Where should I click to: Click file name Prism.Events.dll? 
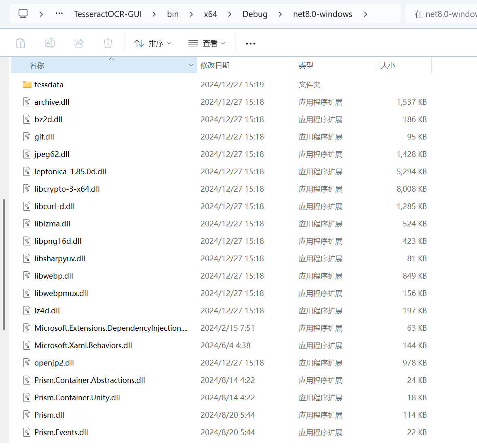point(61,432)
